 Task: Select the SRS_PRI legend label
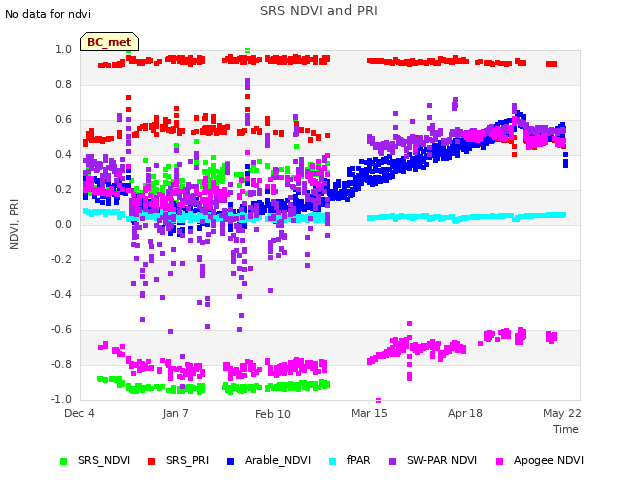pos(187,460)
